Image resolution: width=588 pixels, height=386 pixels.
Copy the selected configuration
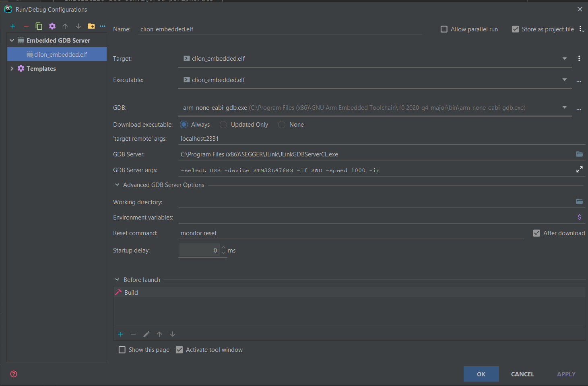(39, 26)
